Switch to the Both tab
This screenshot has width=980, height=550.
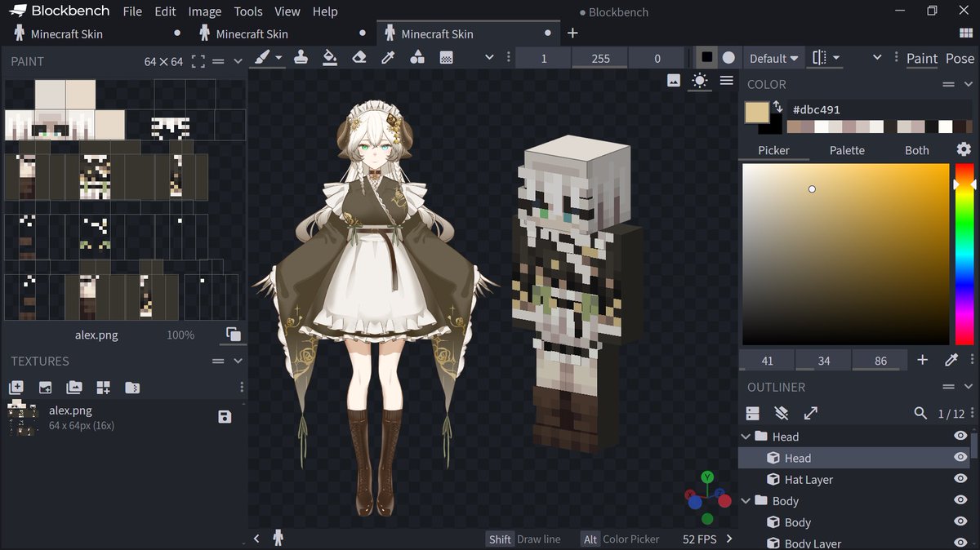pyautogui.click(x=917, y=150)
